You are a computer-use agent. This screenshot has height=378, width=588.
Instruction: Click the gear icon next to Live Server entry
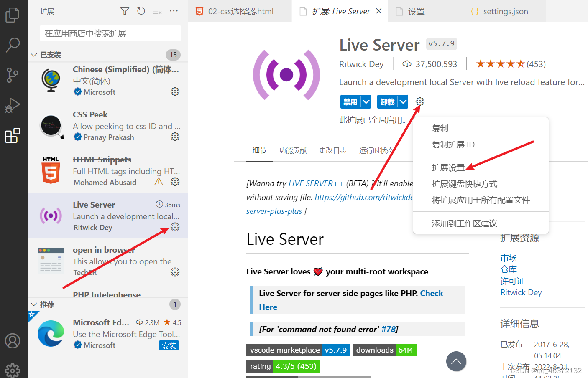(175, 227)
